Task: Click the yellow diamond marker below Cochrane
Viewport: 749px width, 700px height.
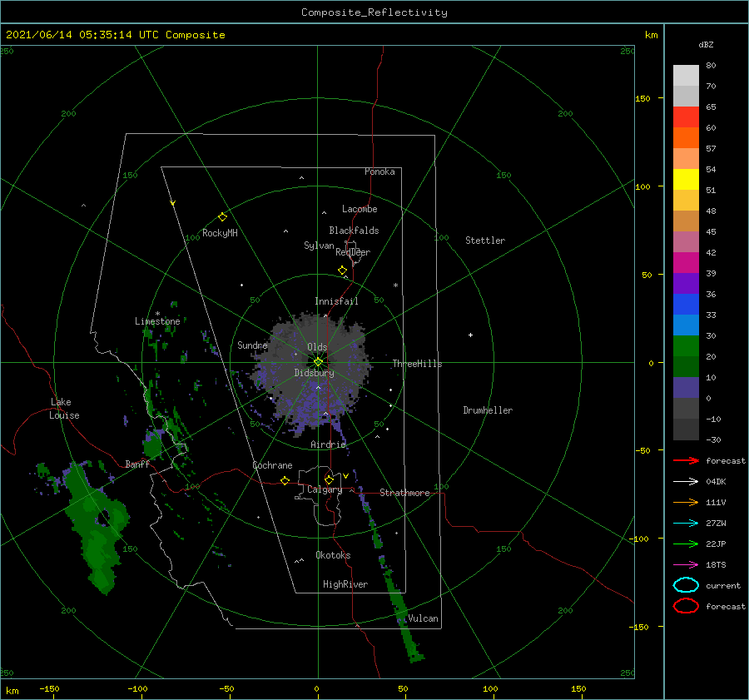Action: (285, 481)
